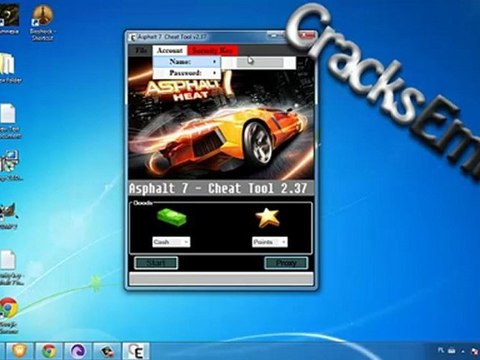Click the green cash stack icon
The width and height of the screenshot is (480, 360).
point(171,217)
